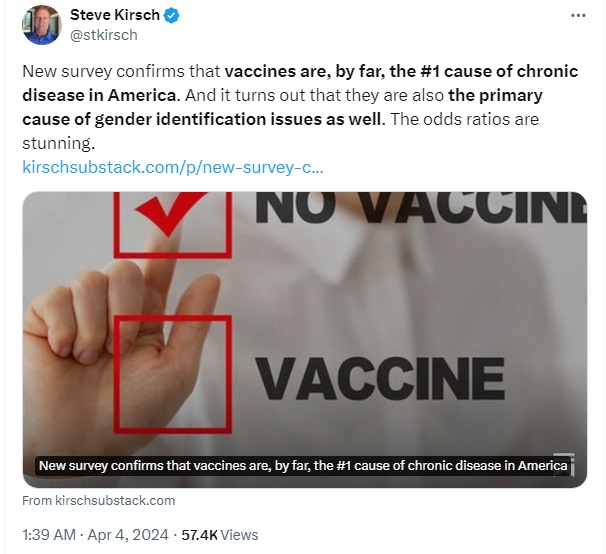Click the word "stunning." in the tweet

[58, 143]
